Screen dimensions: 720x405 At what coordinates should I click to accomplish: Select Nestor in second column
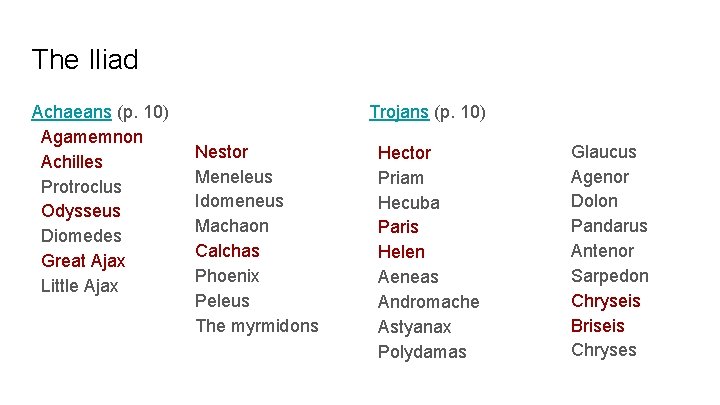pos(221,152)
